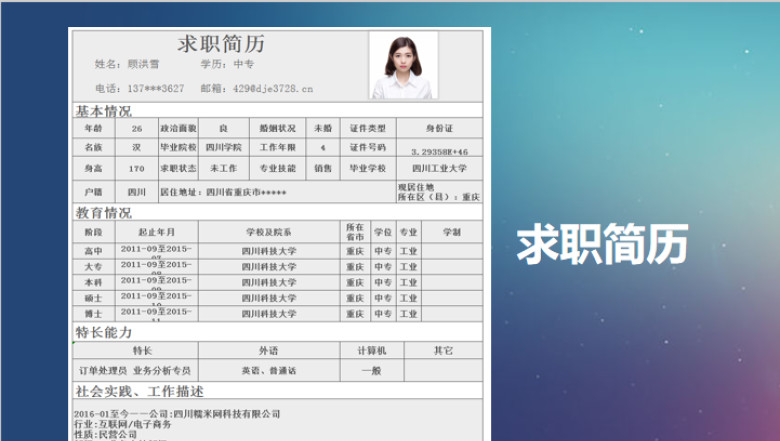Viewport: 780px width, 441px height.
Task: Click the 起止年月 column header
Action: (x=157, y=232)
